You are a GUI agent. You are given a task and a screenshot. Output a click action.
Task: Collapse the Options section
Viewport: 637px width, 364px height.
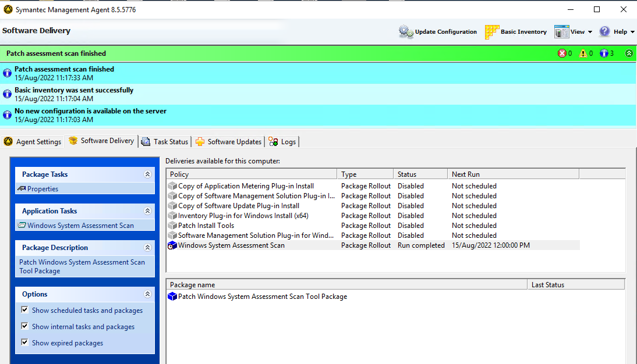coord(147,294)
